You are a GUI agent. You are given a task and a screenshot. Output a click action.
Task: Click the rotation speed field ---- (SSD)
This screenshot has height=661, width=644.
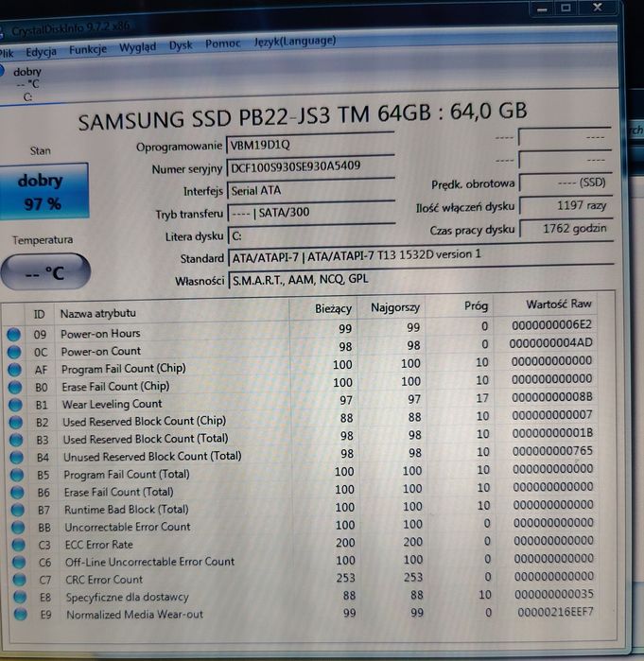coord(565,183)
